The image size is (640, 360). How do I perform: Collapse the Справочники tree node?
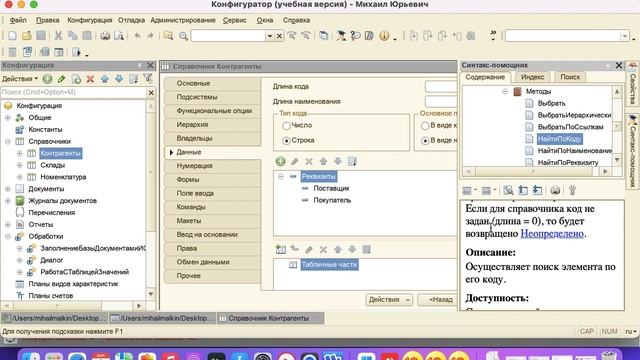8,142
